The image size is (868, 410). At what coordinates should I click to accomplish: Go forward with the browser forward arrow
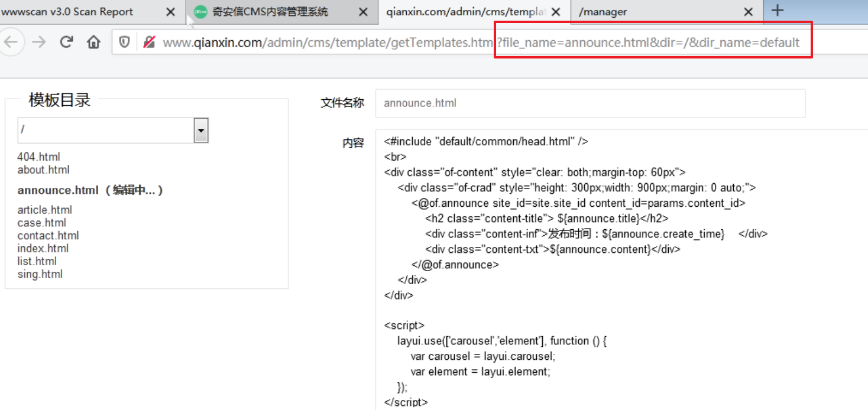39,42
